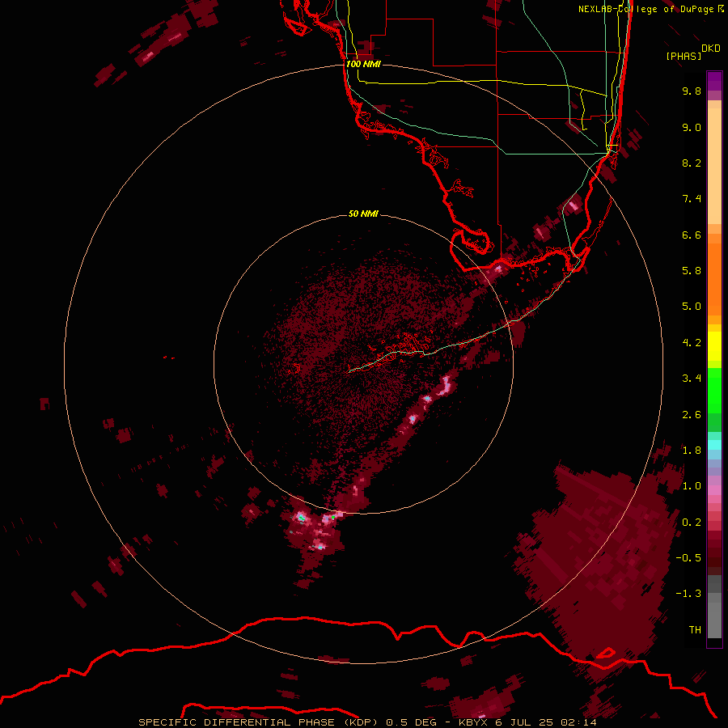728x728 pixels.
Task: Click the DKD label above the color scale
Action: pos(711,49)
